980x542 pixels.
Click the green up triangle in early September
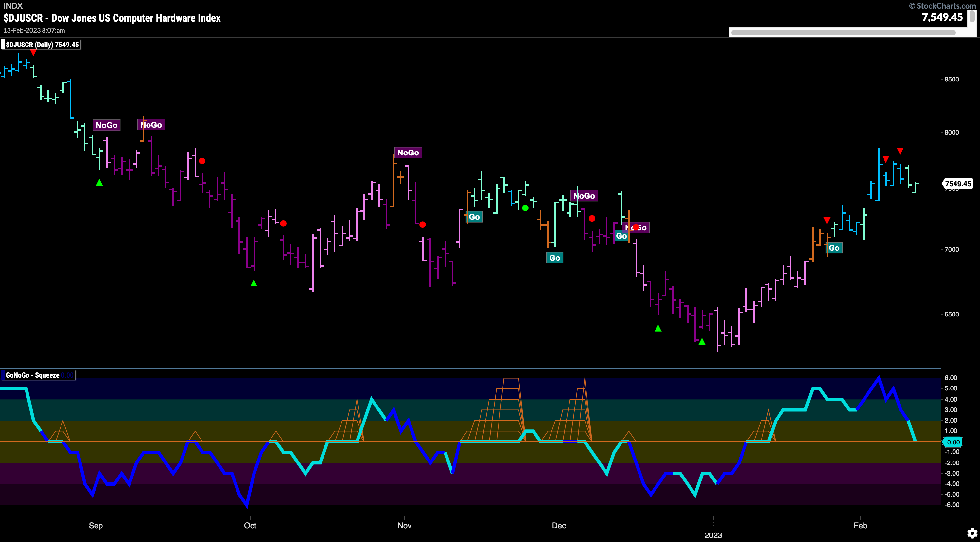(99, 183)
